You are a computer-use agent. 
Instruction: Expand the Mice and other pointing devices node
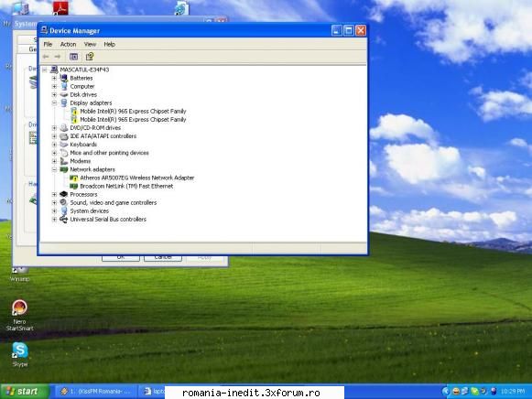pyautogui.click(x=54, y=153)
